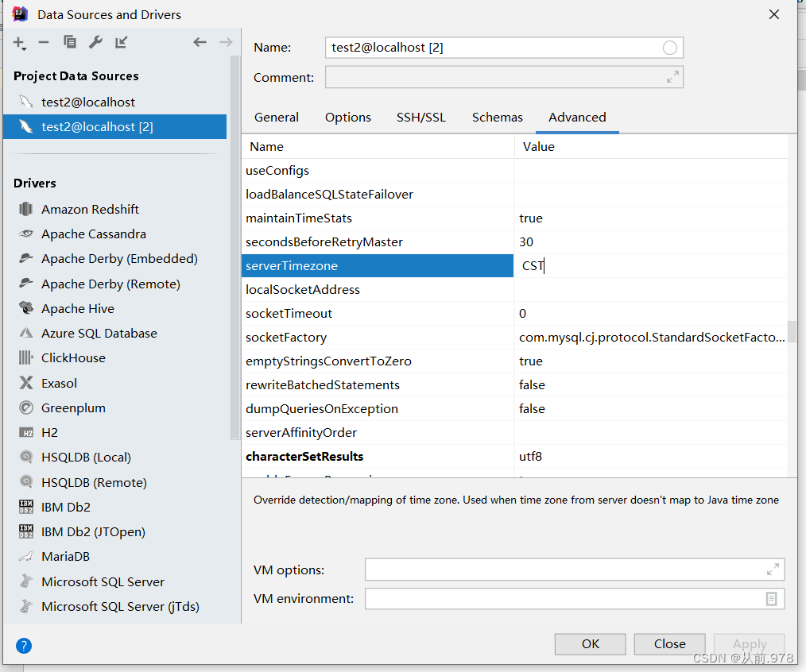Expand the Comment field with the expand icon

(x=672, y=77)
